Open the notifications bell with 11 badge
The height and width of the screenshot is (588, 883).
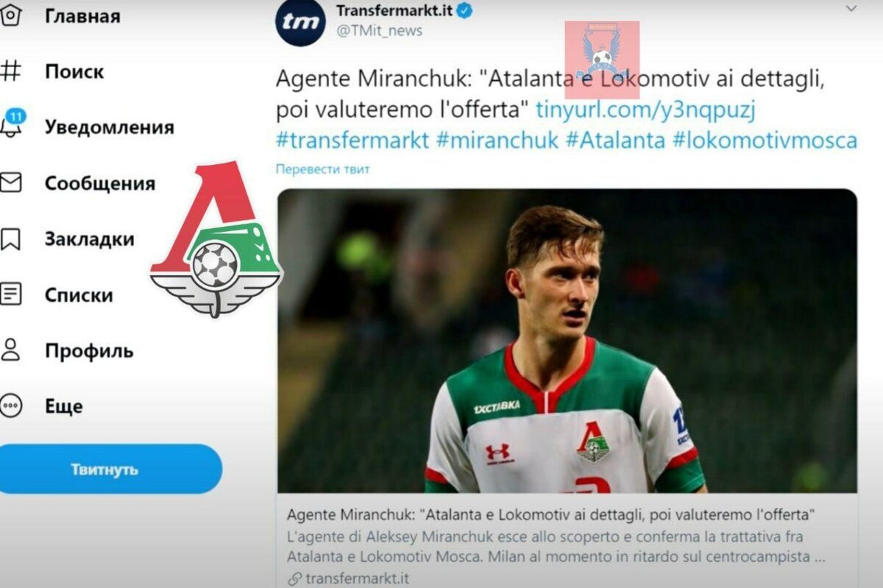[12, 124]
